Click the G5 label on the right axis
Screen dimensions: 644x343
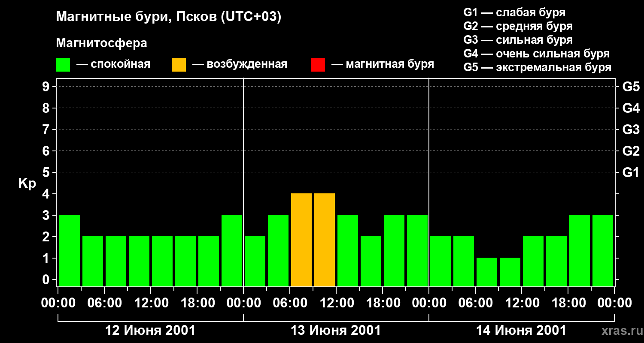[631, 87]
